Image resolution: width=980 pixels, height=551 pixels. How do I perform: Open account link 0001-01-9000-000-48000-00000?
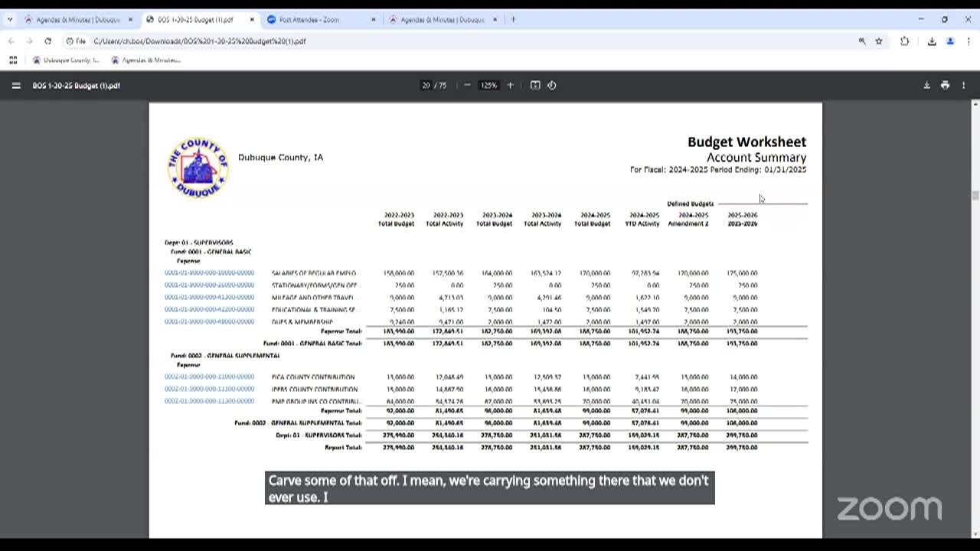click(209, 321)
